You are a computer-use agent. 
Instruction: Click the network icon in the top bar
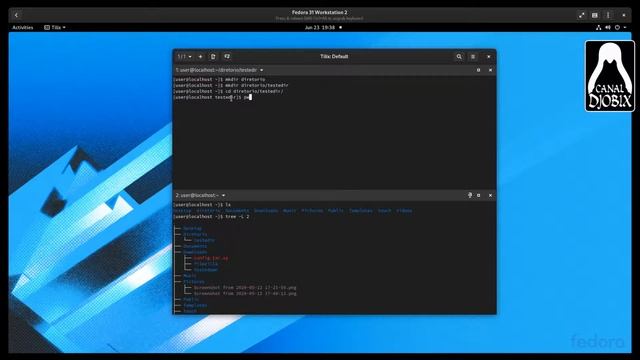tap(598, 27)
